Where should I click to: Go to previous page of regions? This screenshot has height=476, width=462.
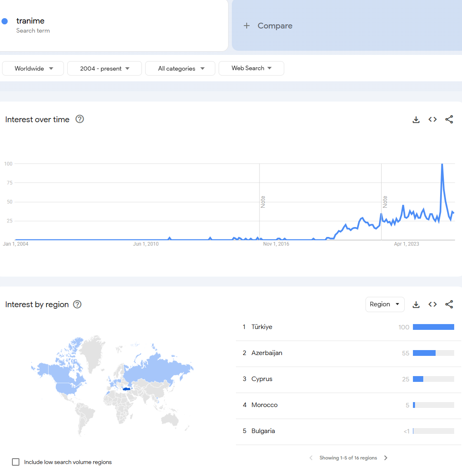(311, 458)
